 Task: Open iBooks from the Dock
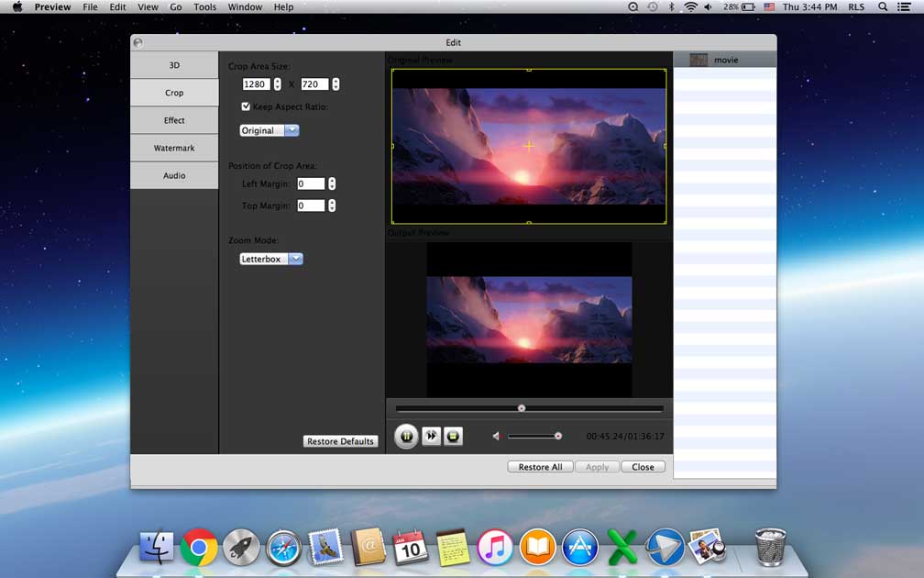(x=537, y=548)
